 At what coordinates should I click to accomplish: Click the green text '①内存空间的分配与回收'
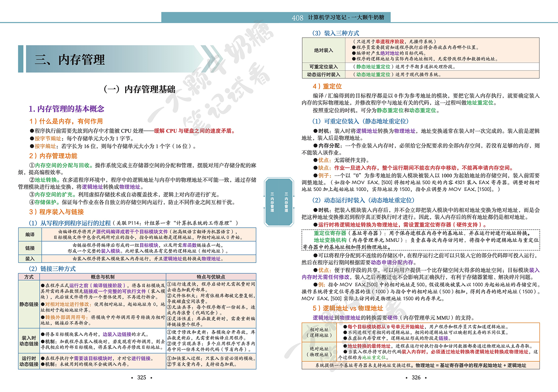tap(61, 165)
